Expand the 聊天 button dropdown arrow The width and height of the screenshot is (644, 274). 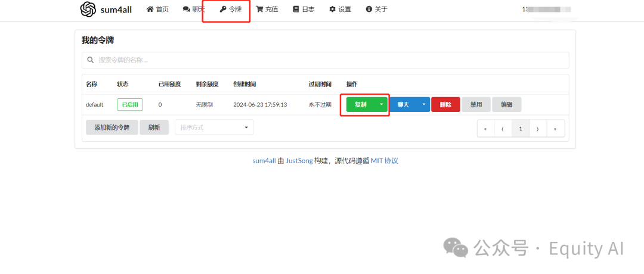point(424,105)
